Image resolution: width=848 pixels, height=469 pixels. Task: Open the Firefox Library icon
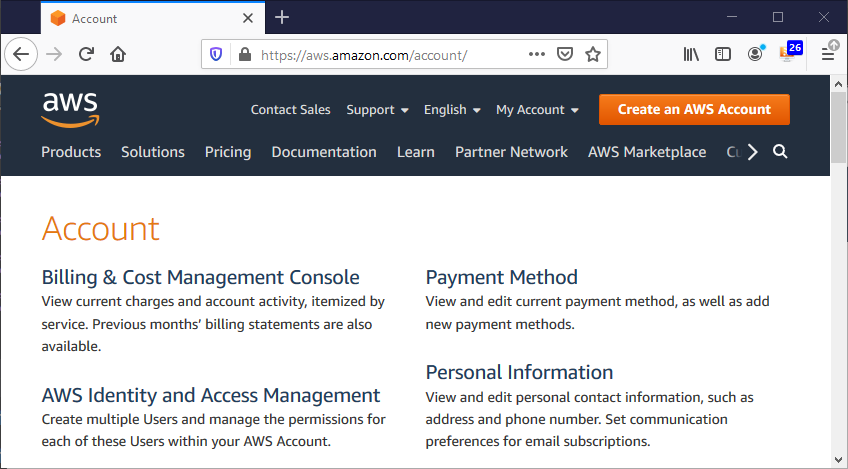pyautogui.click(x=691, y=55)
